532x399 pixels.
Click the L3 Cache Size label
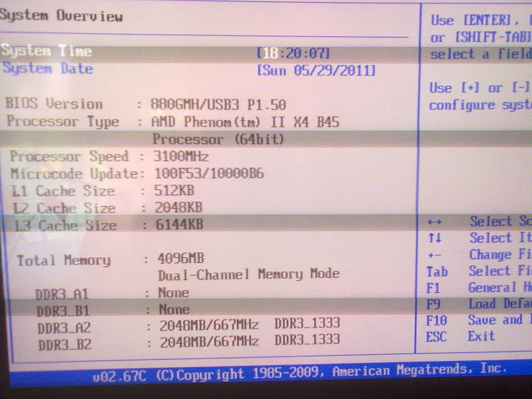(x=66, y=226)
